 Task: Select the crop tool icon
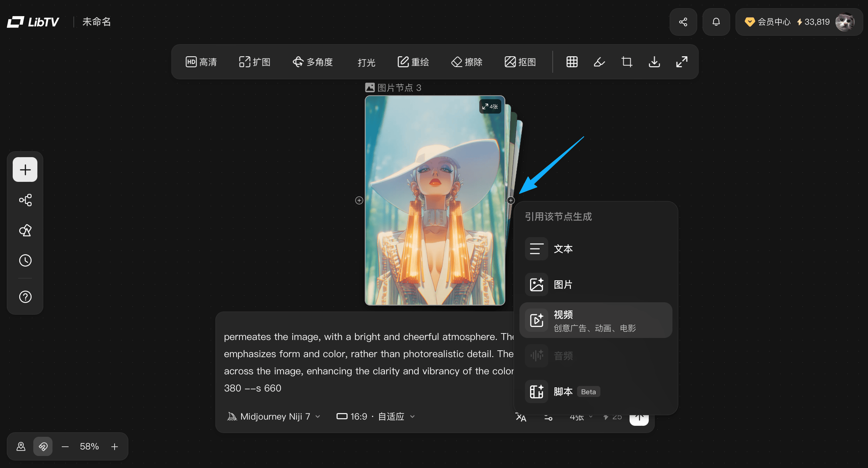point(627,62)
